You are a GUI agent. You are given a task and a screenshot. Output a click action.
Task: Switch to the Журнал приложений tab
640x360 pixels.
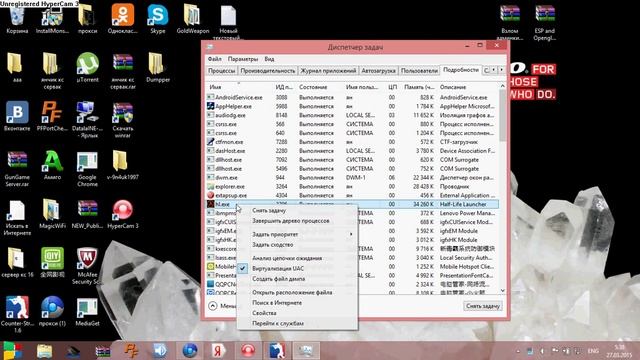(x=328, y=71)
